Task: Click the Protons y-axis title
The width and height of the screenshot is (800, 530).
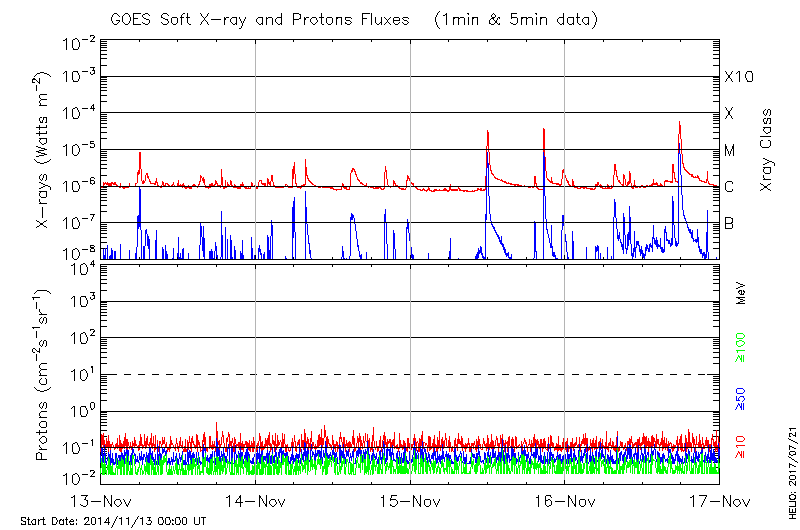Action: pyautogui.click(x=43, y=375)
